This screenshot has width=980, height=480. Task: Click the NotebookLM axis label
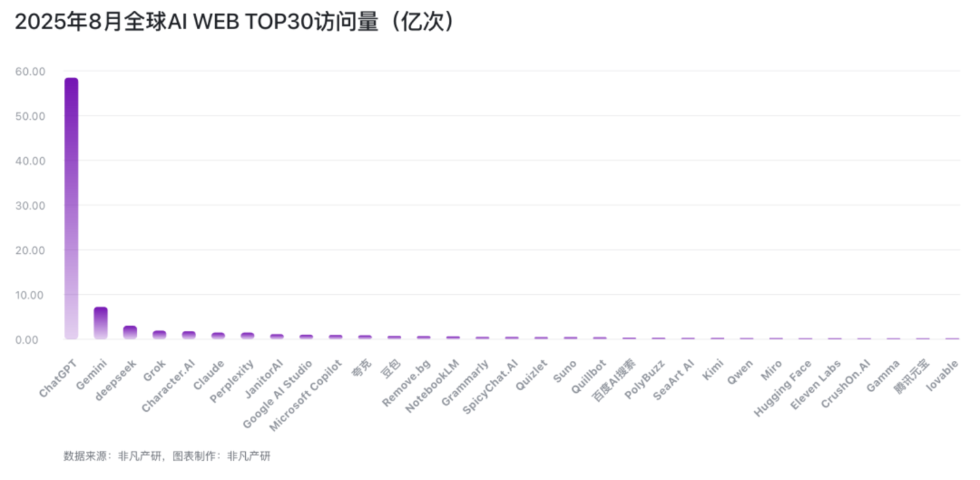[x=433, y=386]
